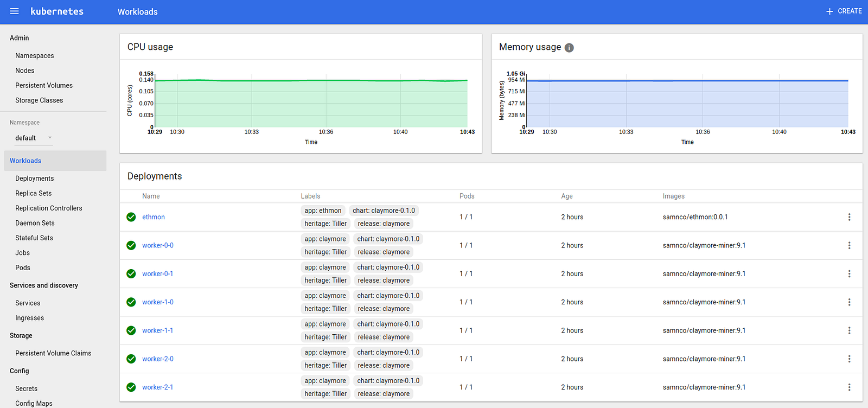This screenshot has width=868, height=408.
Task: Click green status check for worker-1-1
Action: pyautogui.click(x=131, y=330)
